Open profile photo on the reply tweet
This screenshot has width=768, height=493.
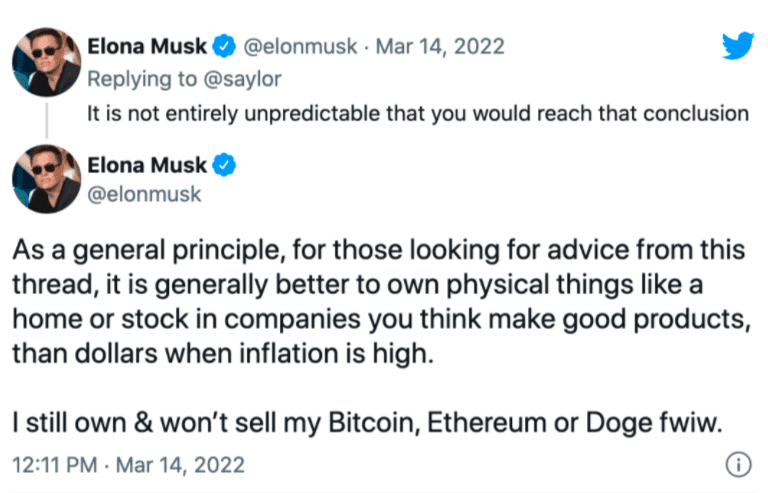click(46, 66)
